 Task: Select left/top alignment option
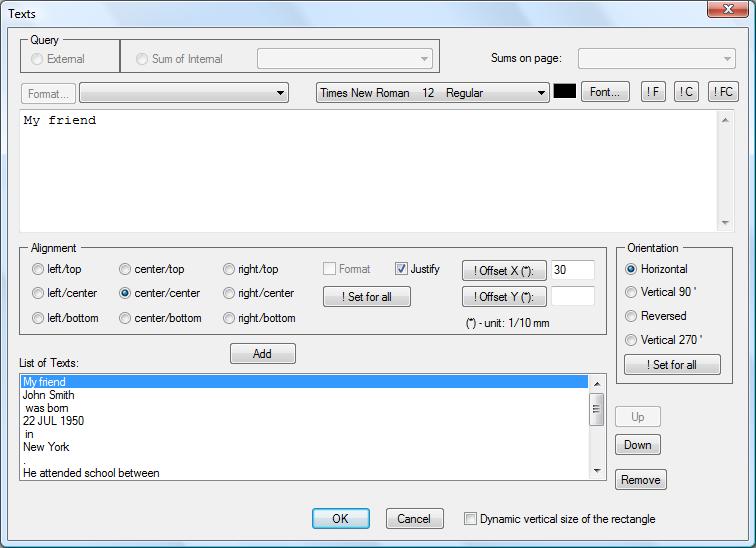(38, 269)
